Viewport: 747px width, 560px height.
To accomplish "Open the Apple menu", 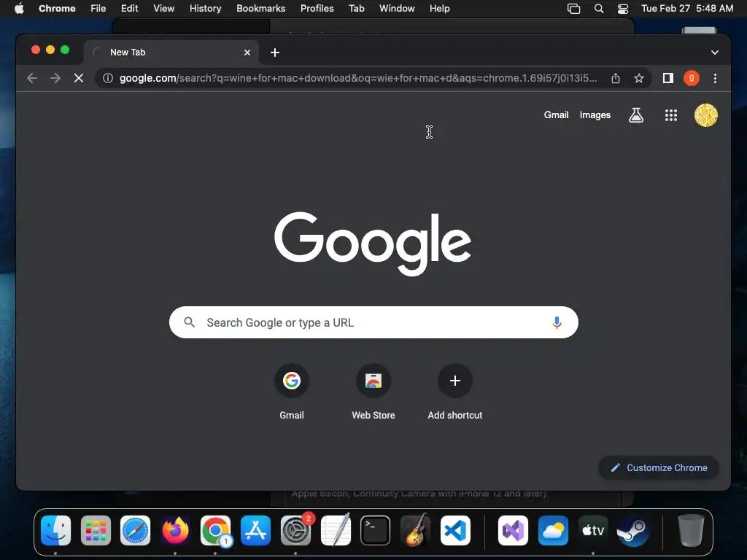I will 19,8.
